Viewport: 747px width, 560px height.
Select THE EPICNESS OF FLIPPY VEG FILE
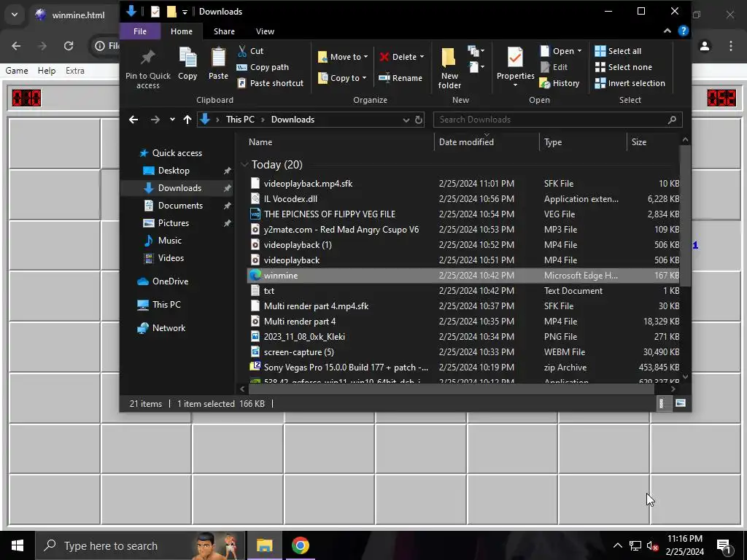[x=330, y=214]
